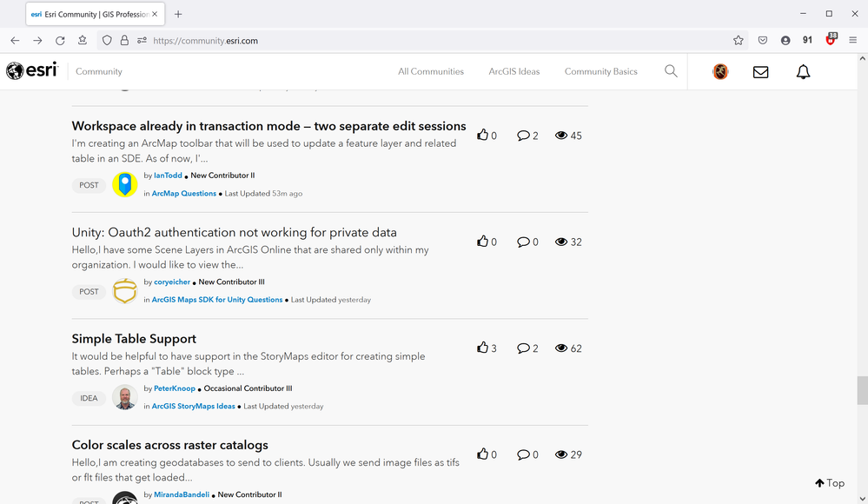868x504 pixels.
Task: Open 'Unity: Oauth2 authentication not working' post
Action: [x=235, y=233]
